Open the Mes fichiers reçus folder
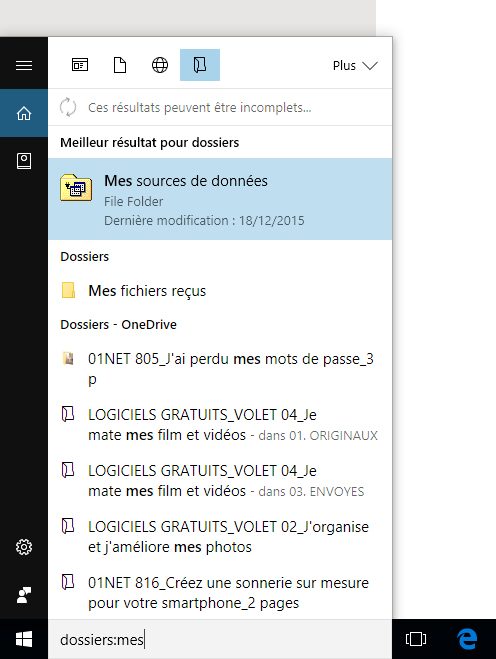Viewport: 496px width, 659px height. point(220,290)
